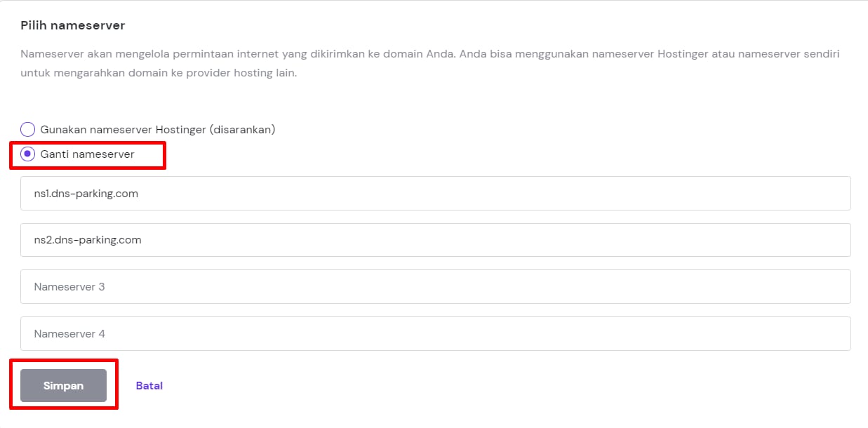Place cursor after ns2.dns-parking.com text
The height and width of the screenshot is (428, 868).
(142, 240)
